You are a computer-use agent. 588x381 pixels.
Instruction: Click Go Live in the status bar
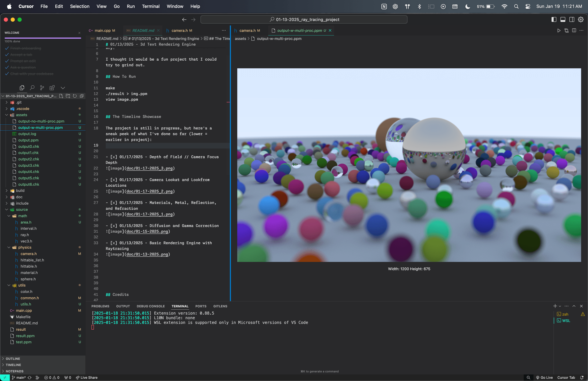(x=544, y=378)
